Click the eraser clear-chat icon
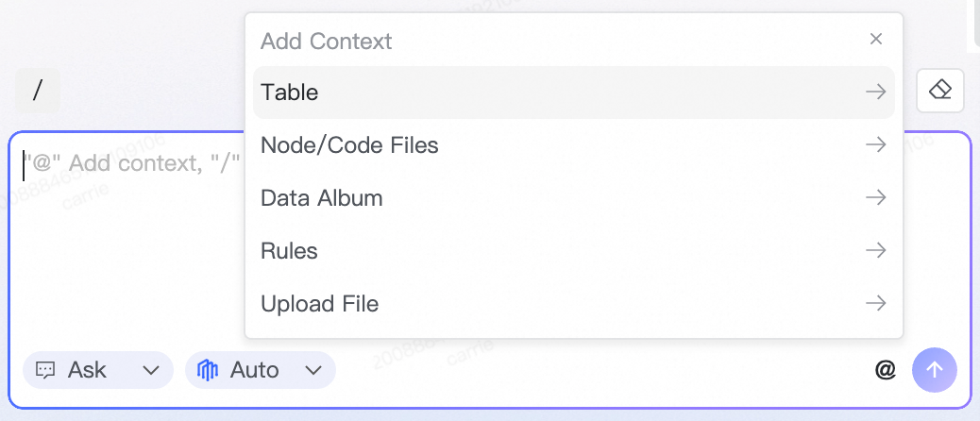980x421 pixels. click(x=939, y=91)
